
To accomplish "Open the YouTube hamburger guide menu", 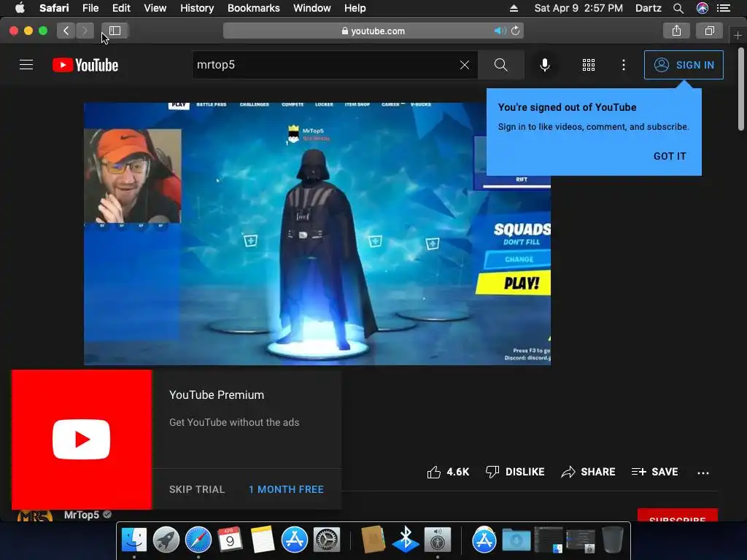I will pyautogui.click(x=26, y=65).
